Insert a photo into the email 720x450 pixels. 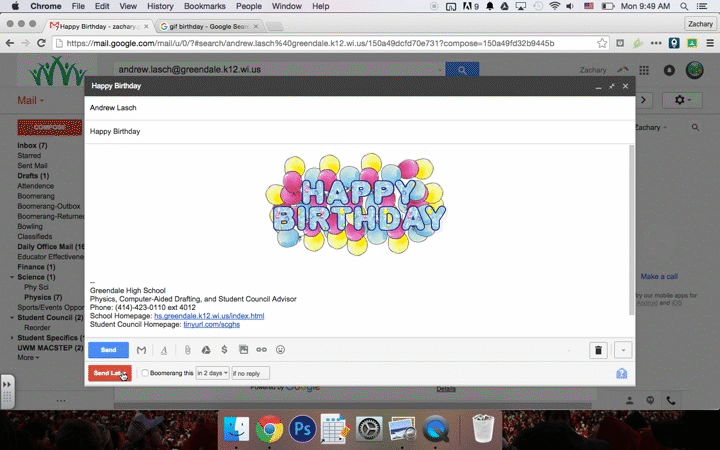(x=243, y=350)
